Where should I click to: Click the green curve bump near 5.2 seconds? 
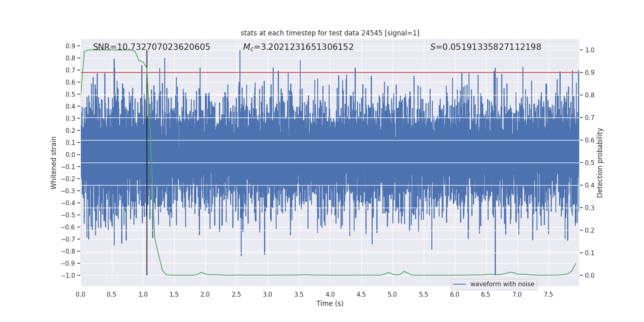pos(404,272)
